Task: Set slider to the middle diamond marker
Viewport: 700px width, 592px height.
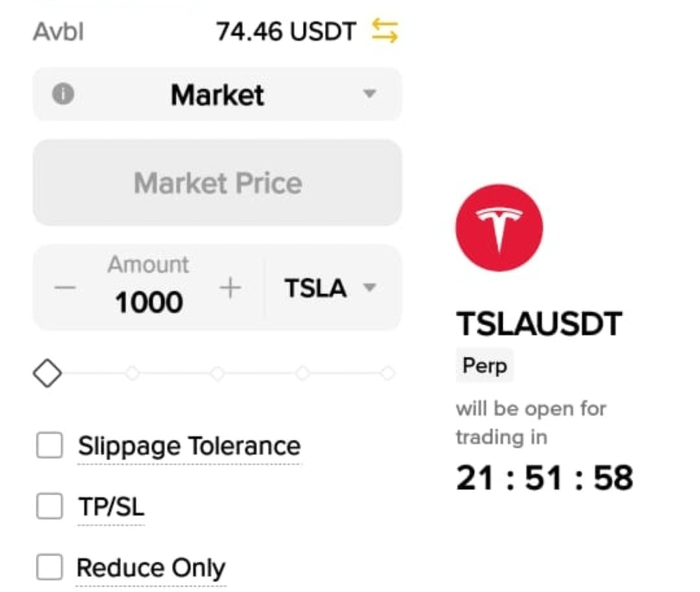Action: 217,373
